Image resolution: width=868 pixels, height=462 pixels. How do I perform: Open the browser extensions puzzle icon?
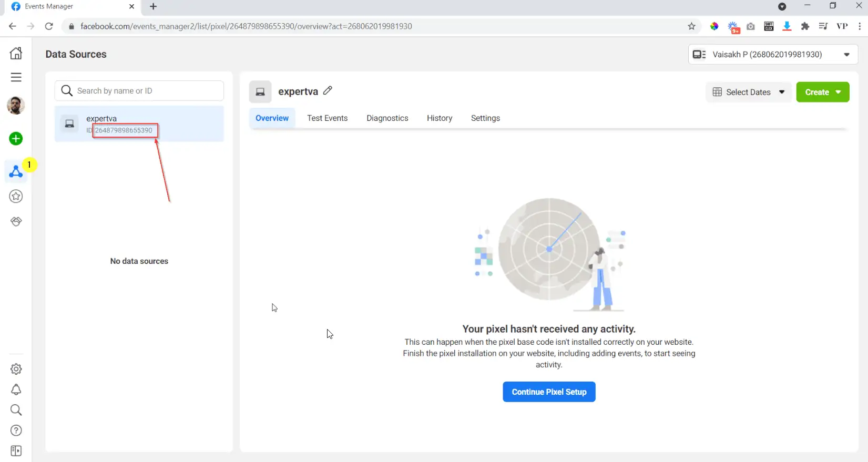[x=805, y=26]
